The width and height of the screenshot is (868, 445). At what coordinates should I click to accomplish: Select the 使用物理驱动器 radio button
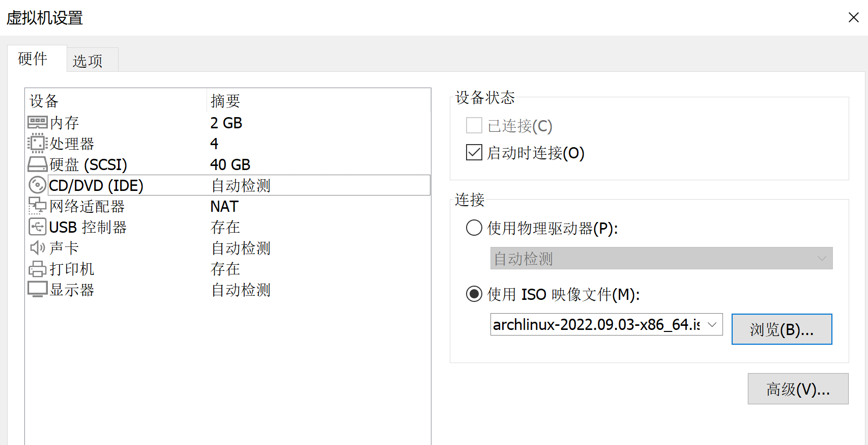coord(474,228)
